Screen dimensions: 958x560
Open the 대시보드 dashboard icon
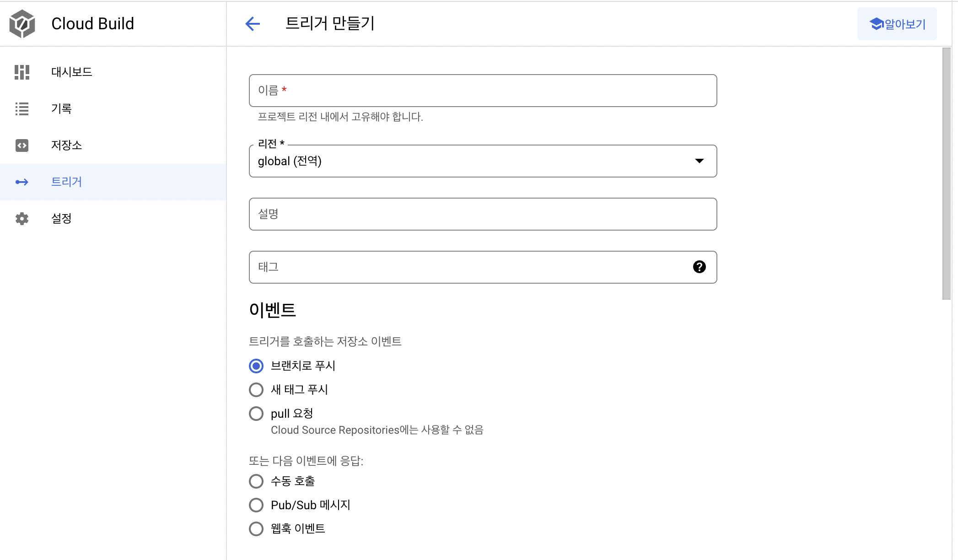point(22,72)
